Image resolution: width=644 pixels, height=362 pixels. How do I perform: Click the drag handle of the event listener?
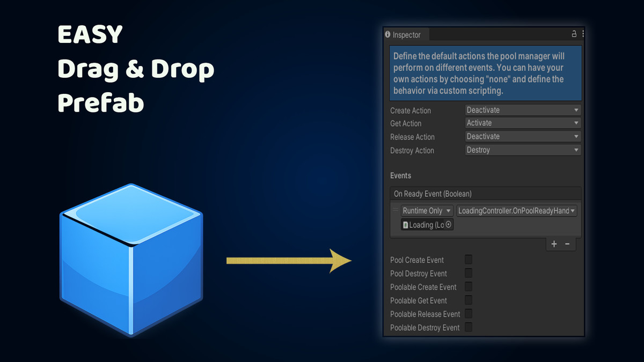(x=396, y=210)
